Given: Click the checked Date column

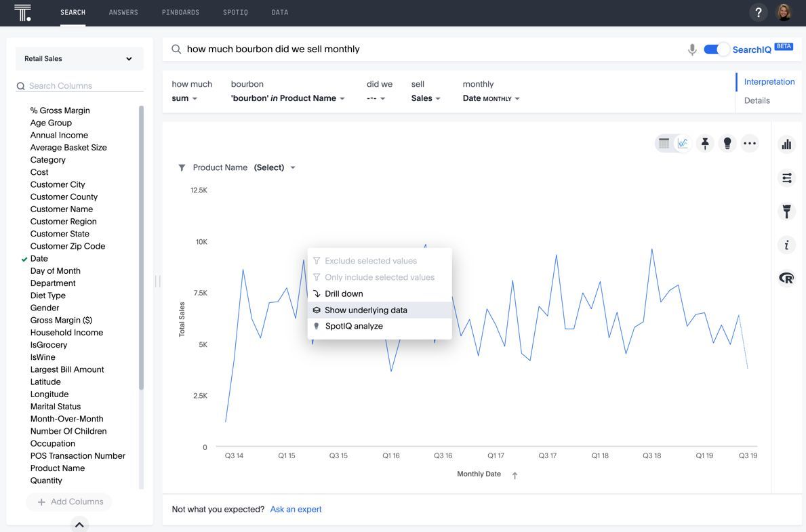Looking at the screenshot, I should pos(39,258).
